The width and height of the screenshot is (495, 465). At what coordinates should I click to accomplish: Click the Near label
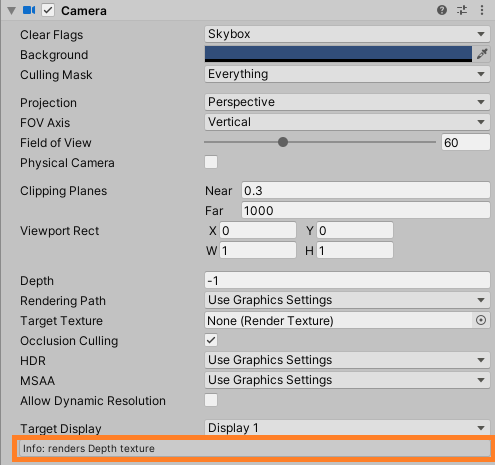pos(218,191)
